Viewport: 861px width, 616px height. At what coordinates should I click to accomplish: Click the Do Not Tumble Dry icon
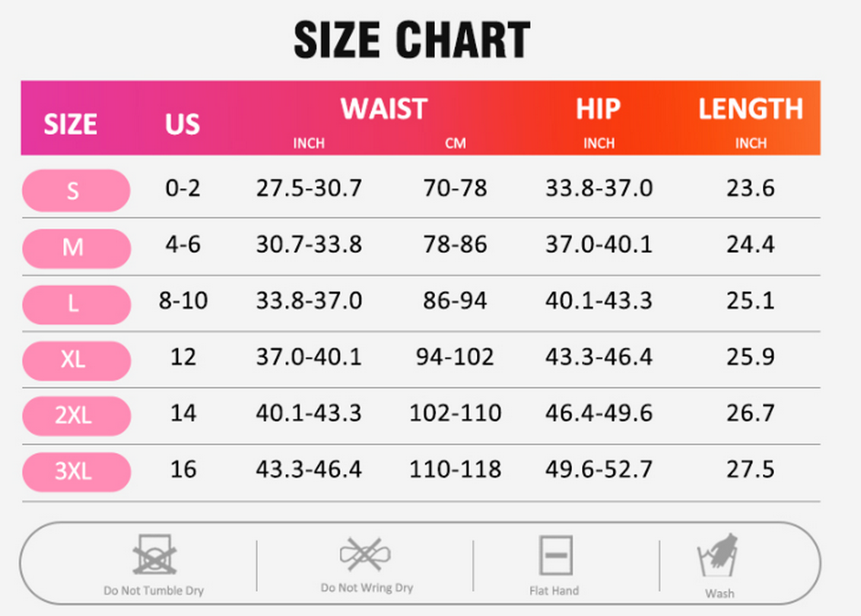coord(154,555)
